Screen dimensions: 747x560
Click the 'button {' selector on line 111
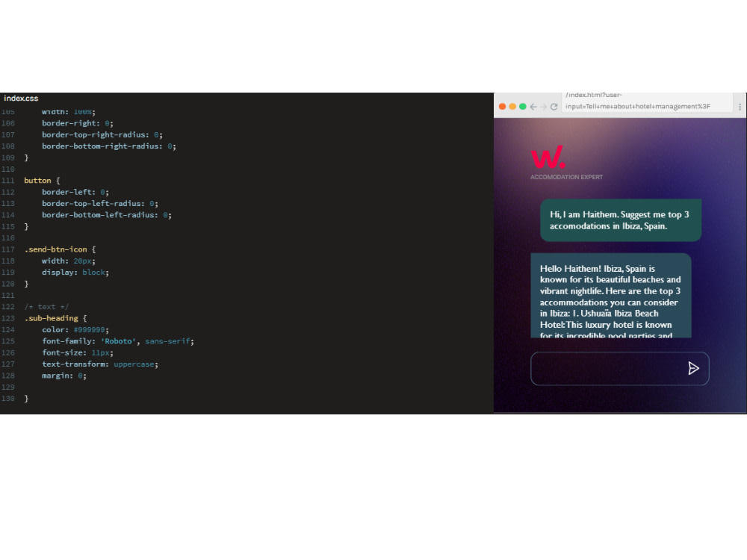42,181
